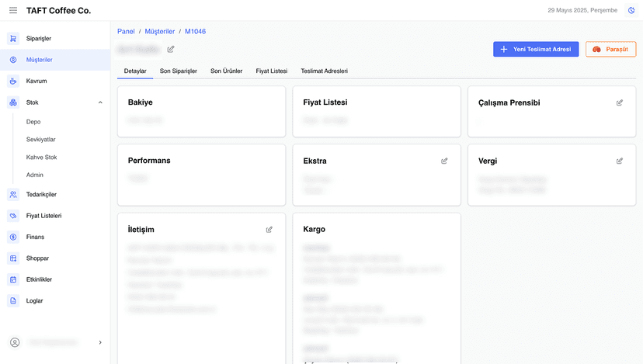The width and height of the screenshot is (643, 364).
Task: Go to Panel breadcrumb link
Action: coord(126,31)
